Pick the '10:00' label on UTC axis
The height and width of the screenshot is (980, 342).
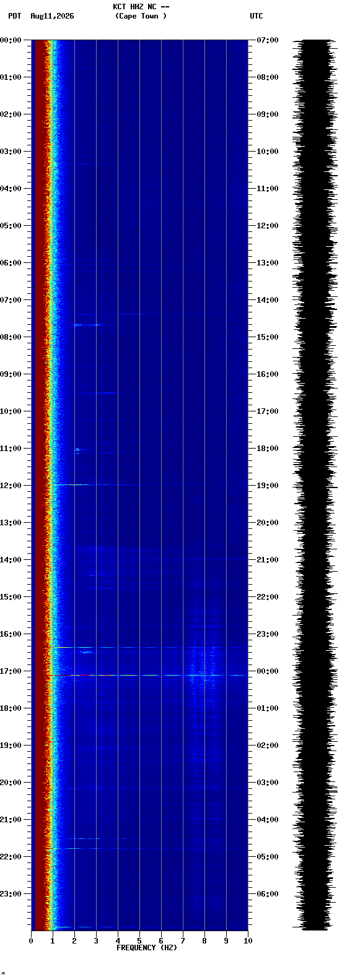tap(268, 152)
